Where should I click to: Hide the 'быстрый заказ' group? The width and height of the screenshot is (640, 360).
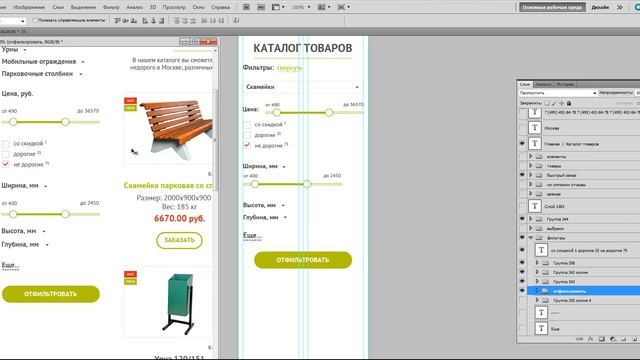[x=522, y=175]
